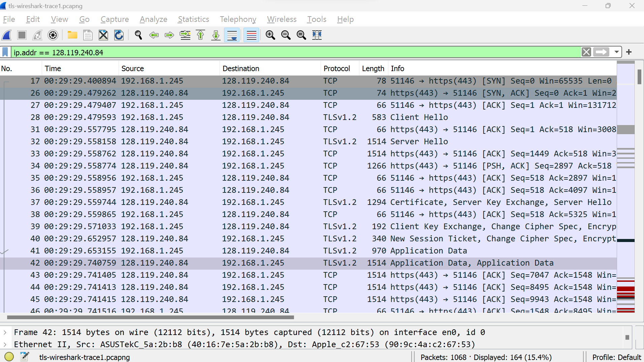Clear the current display filter
644x362 pixels.
587,52
